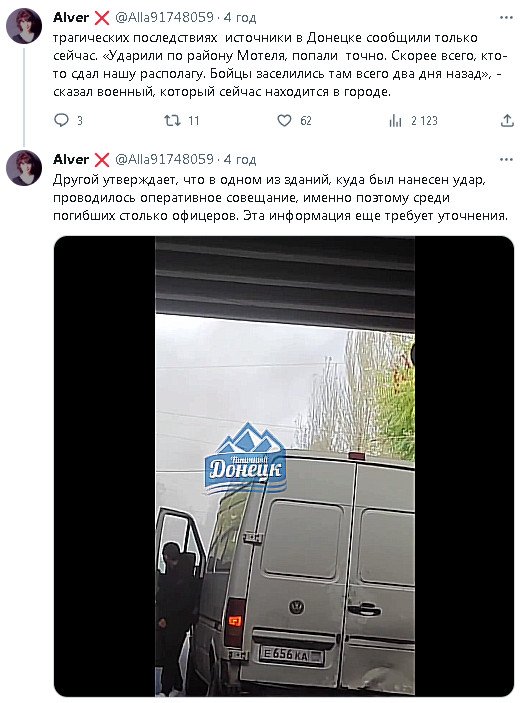Image resolution: width=529 pixels, height=703 pixels.
Task: Open the Alver profile name in first tweet
Action: pyautogui.click(x=71, y=17)
